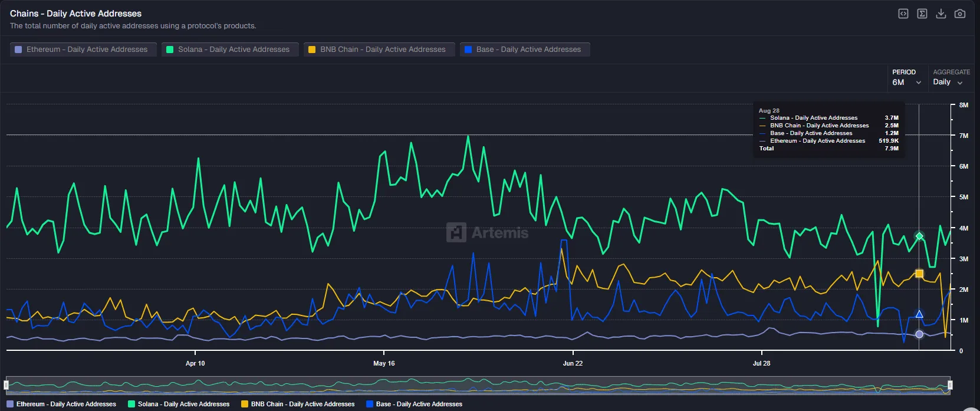Download the chart data
980x411 pixels.
(941, 14)
